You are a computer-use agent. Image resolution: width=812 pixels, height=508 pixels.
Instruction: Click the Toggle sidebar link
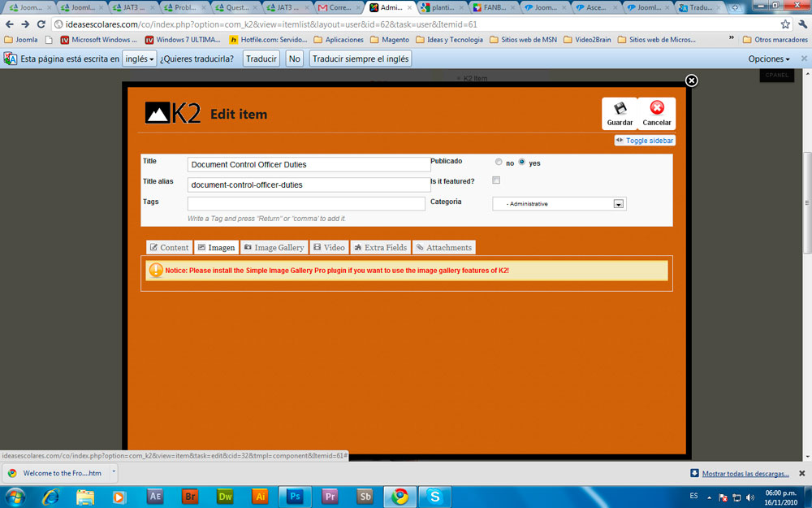(645, 141)
